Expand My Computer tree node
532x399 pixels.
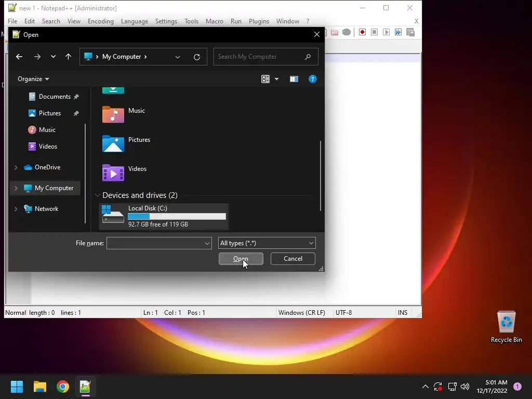coord(16,188)
